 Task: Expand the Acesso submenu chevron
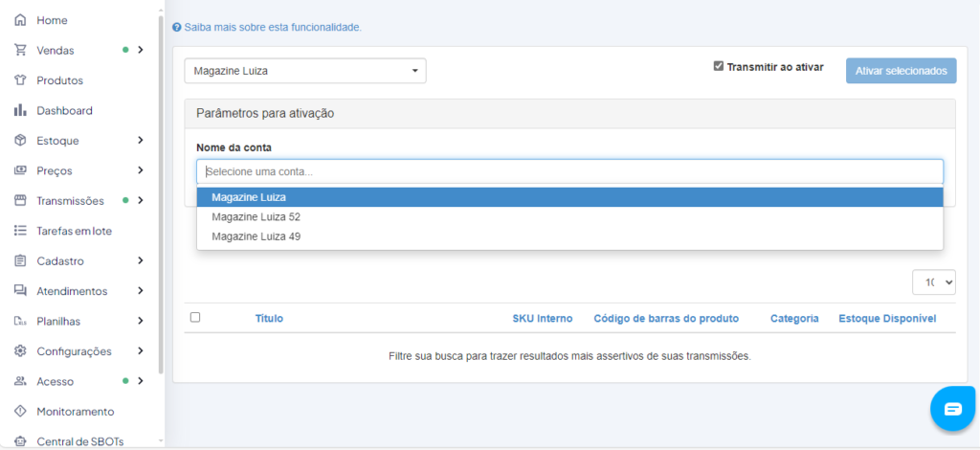coord(141,381)
